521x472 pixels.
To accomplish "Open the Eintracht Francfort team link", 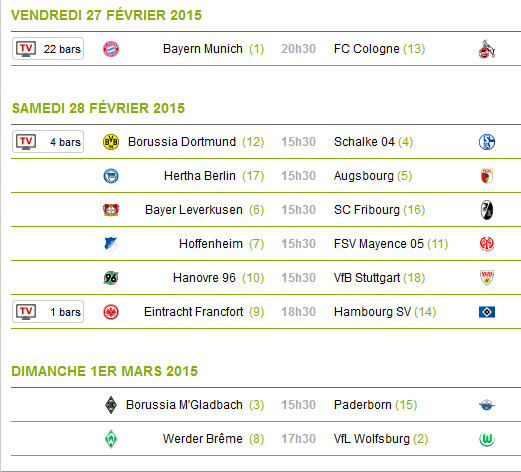I will click(x=193, y=312).
